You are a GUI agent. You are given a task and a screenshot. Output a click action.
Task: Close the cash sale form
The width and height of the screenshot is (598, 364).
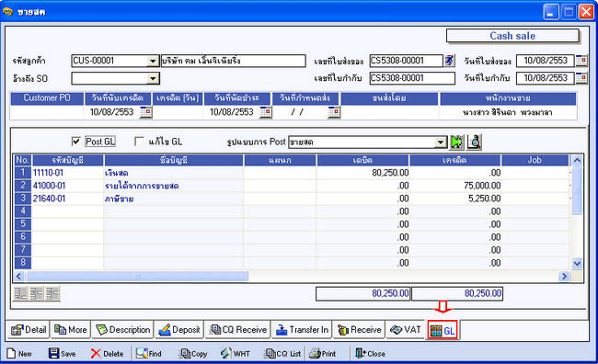pyautogui.click(x=371, y=354)
